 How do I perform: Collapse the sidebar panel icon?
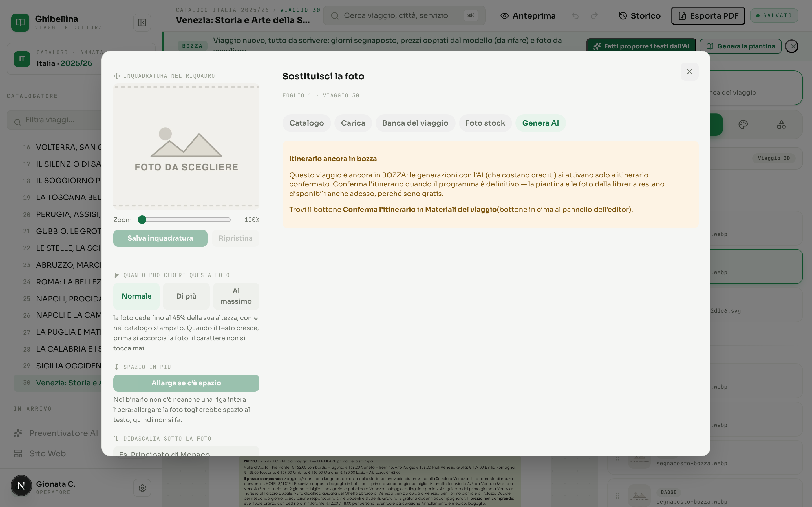142,23
